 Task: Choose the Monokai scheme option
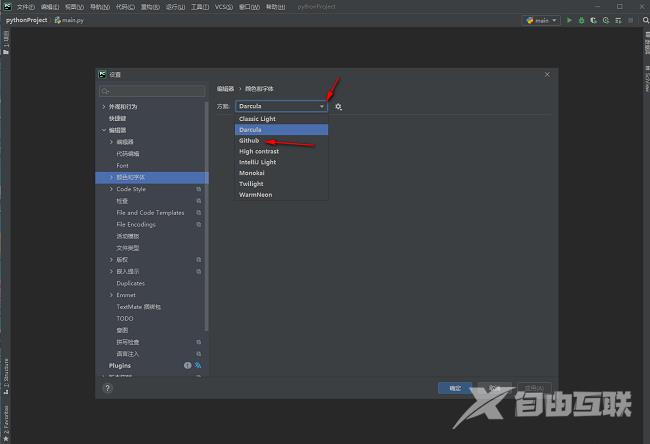click(252, 173)
